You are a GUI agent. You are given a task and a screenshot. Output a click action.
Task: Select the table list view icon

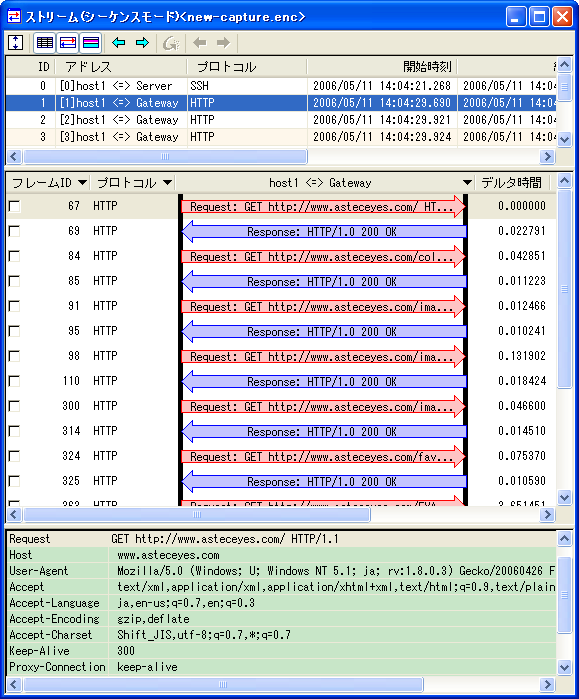45,43
